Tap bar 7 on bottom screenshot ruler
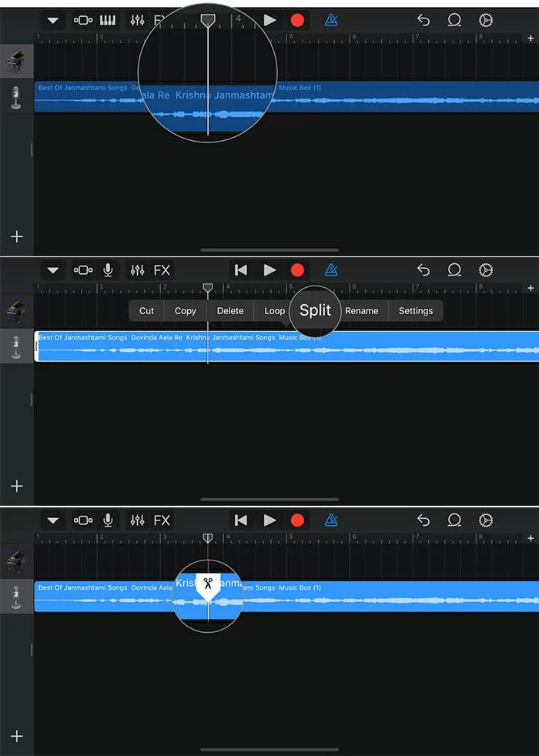 tap(417, 537)
